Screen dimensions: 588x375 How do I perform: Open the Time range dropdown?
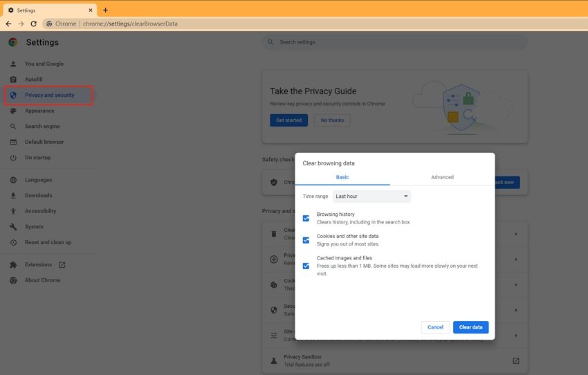(371, 196)
